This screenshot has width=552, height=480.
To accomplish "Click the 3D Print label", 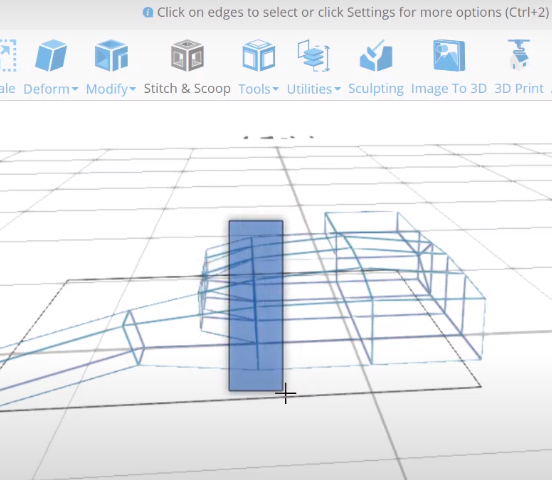I will pos(519,88).
